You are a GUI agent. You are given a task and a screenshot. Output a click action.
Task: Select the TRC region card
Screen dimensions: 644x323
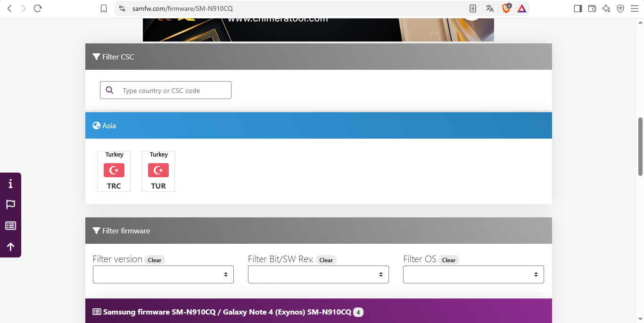point(114,172)
